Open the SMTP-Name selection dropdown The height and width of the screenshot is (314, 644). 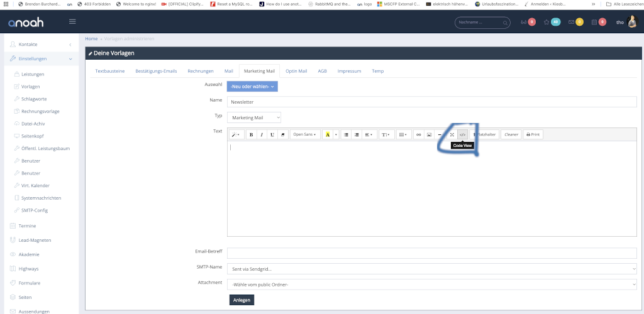coord(431,269)
